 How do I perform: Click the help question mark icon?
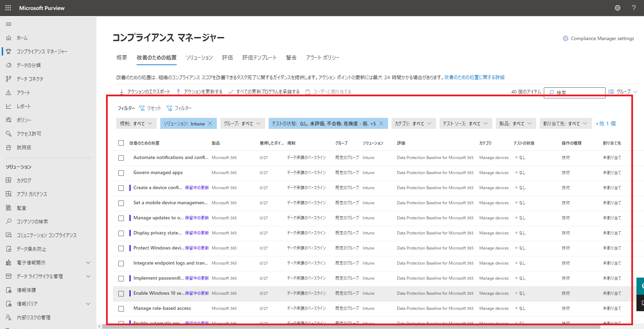pos(634,8)
